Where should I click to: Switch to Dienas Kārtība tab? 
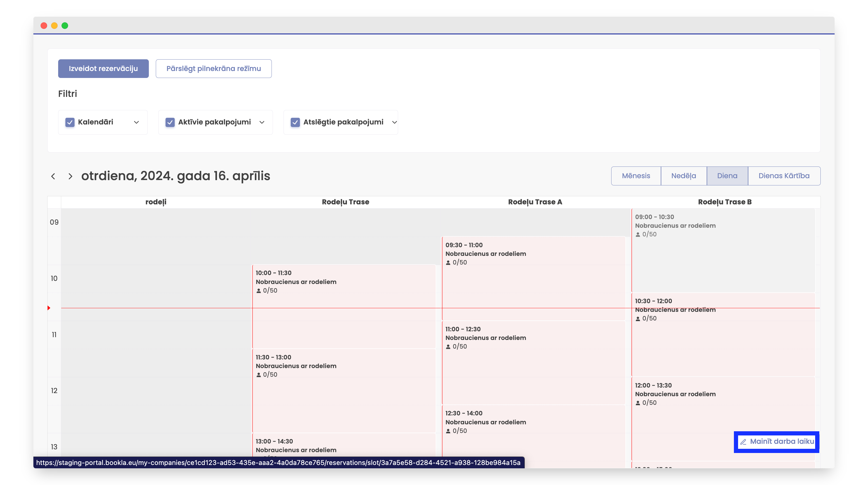tap(784, 176)
